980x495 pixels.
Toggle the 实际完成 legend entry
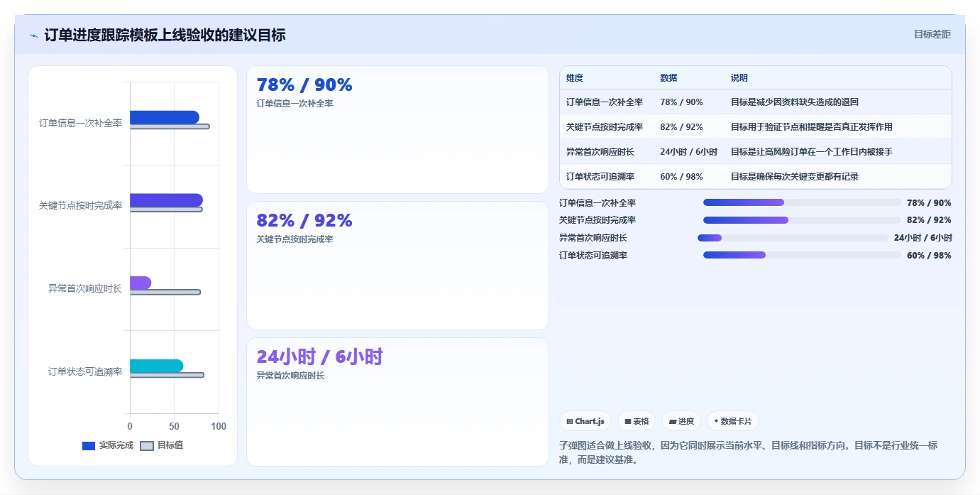coord(108,445)
